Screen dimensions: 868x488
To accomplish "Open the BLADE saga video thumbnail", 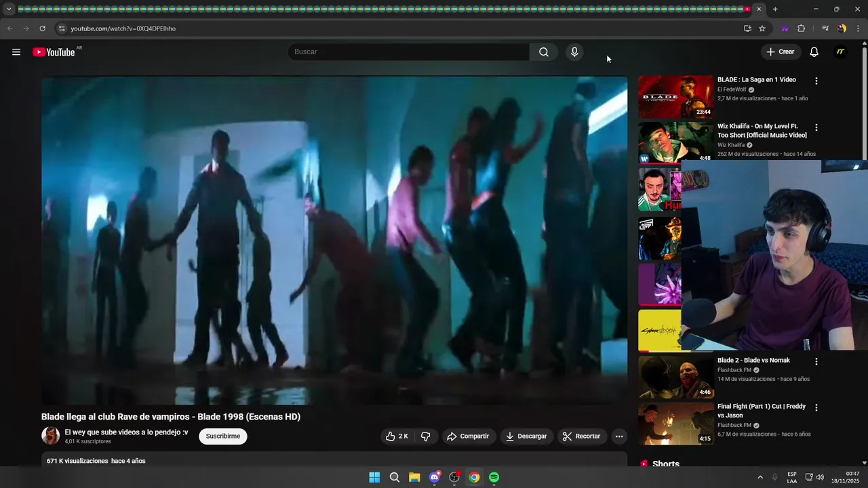I will [x=675, y=97].
